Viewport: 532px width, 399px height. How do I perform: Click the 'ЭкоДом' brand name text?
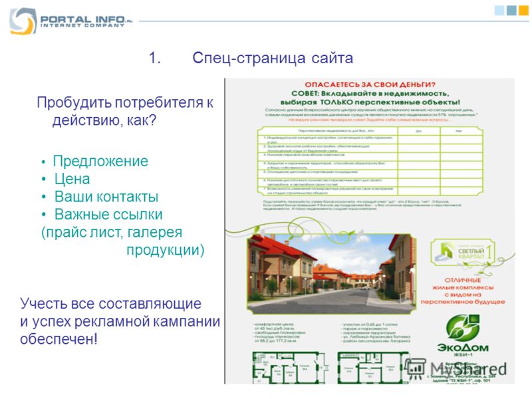(x=463, y=348)
